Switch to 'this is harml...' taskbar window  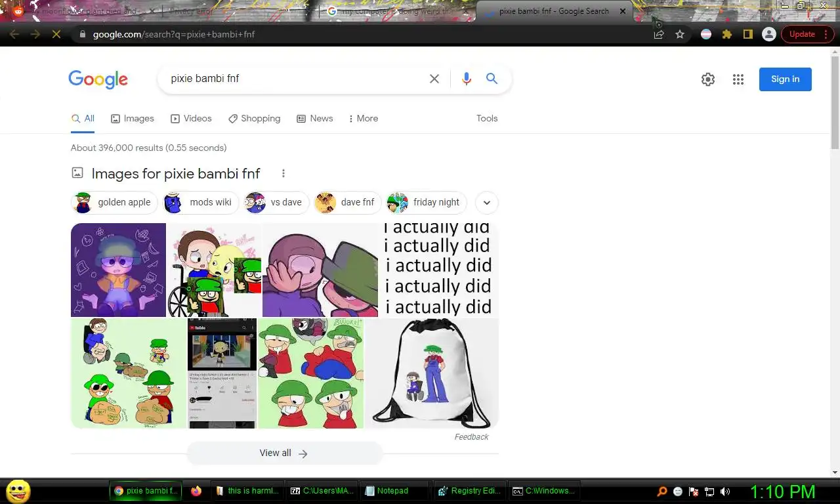pyautogui.click(x=247, y=491)
